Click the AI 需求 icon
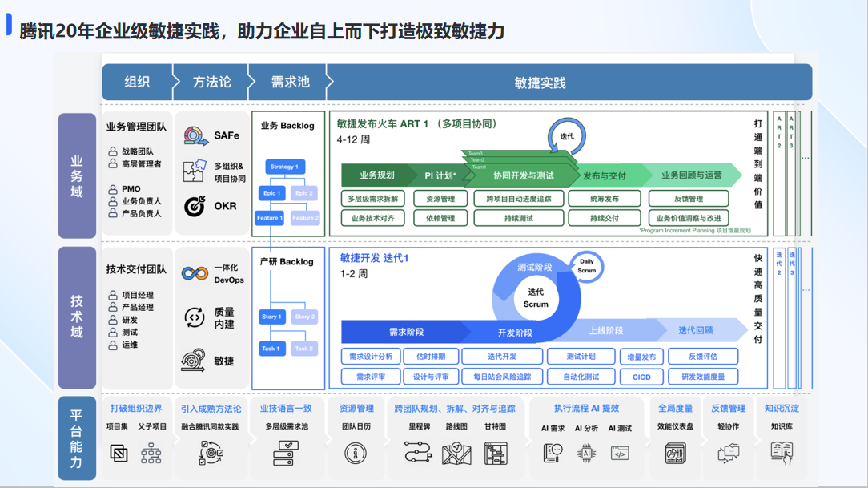This screenshot has height=488, width=868. point(553,453)
